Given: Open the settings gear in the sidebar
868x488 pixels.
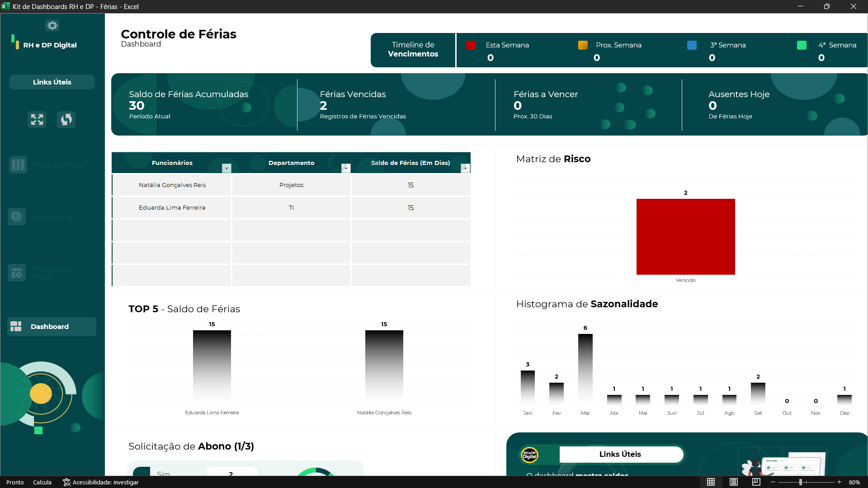Looking at the screenshot, I should [x=52, y=25].
